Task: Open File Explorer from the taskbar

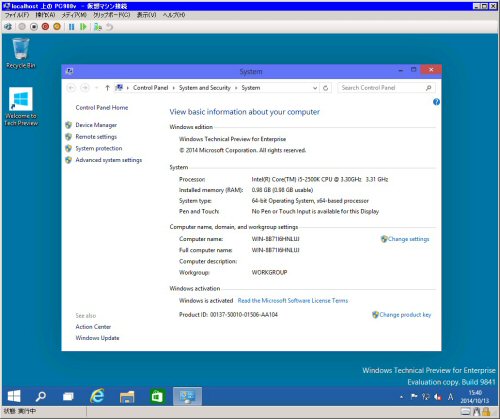Action: point(127,396)
